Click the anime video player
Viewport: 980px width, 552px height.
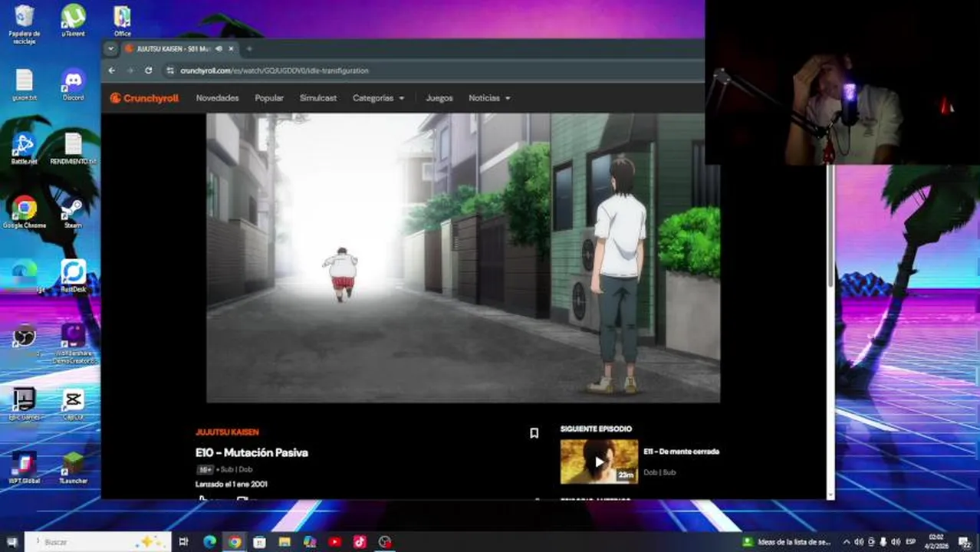pyautogui.click(x=463, y=258)
